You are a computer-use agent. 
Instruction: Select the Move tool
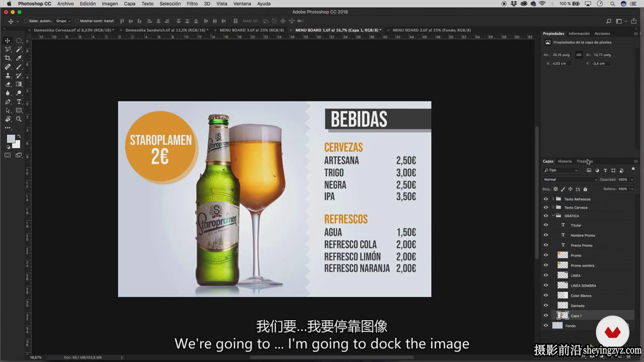pos(8,41)
